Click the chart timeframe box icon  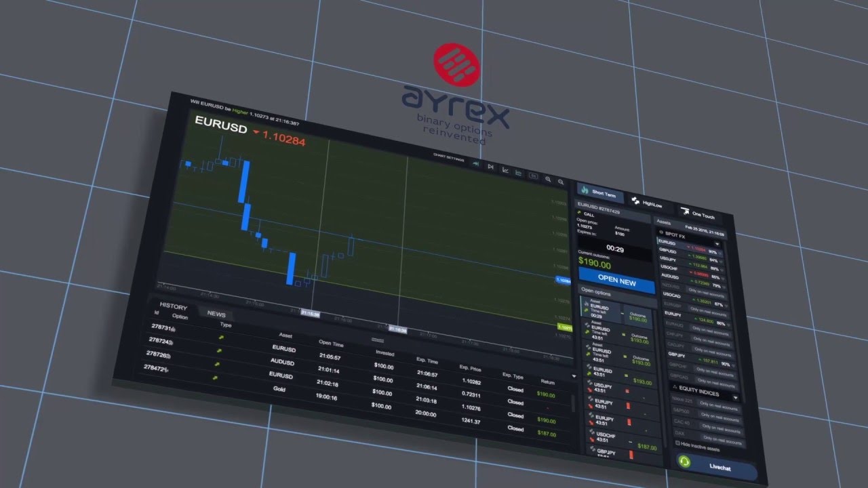point(533,176)
